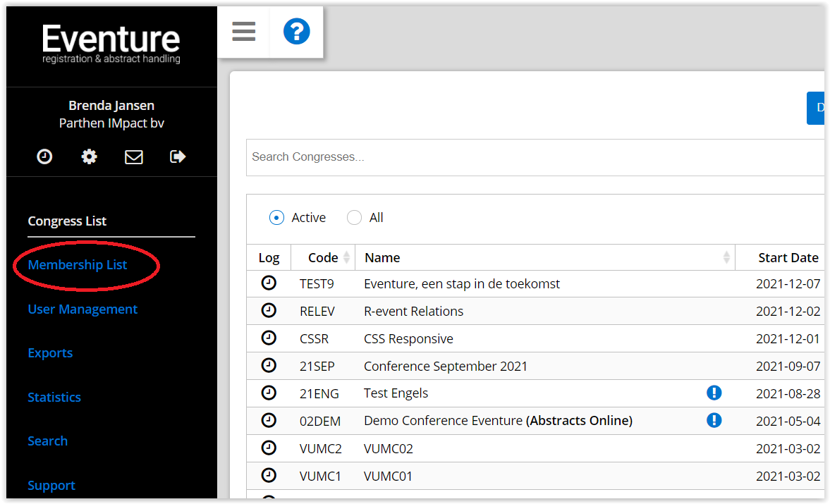
Task: Select the Active radio button
Action: (x=276, y=218)
